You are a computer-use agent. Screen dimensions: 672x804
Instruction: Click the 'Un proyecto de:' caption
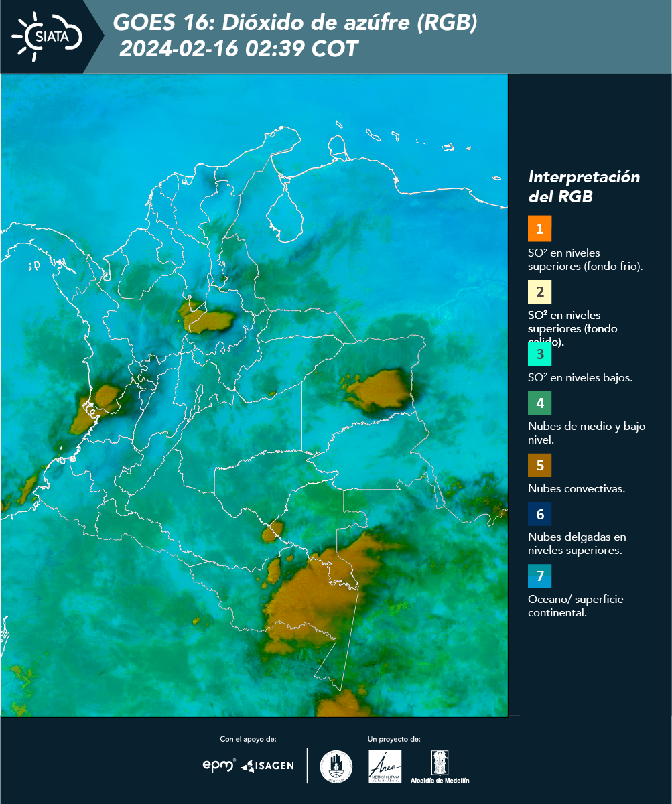pos(394,739)
